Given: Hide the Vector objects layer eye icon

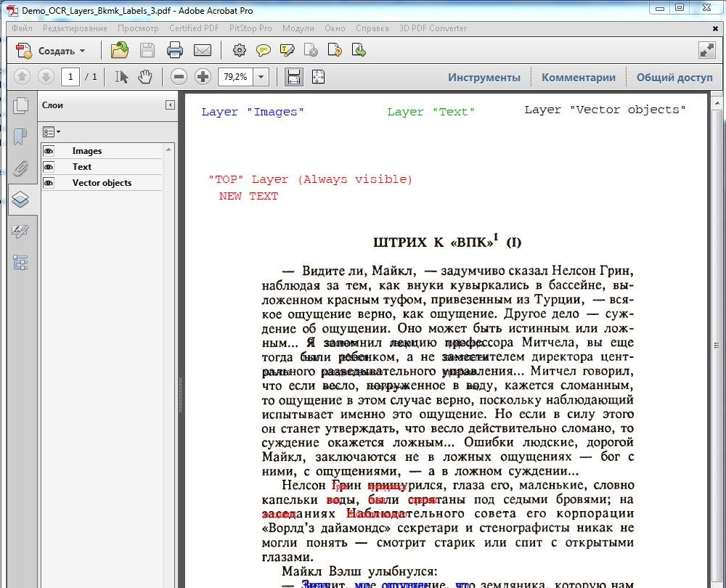Looking at the screenshot, I should pos(49,183).
